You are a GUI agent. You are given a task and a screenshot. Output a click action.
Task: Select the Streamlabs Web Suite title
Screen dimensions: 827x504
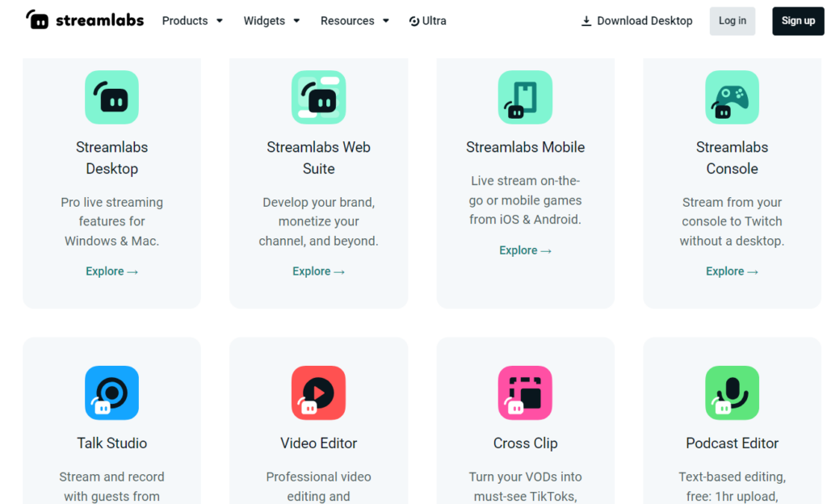click(318, 157)
